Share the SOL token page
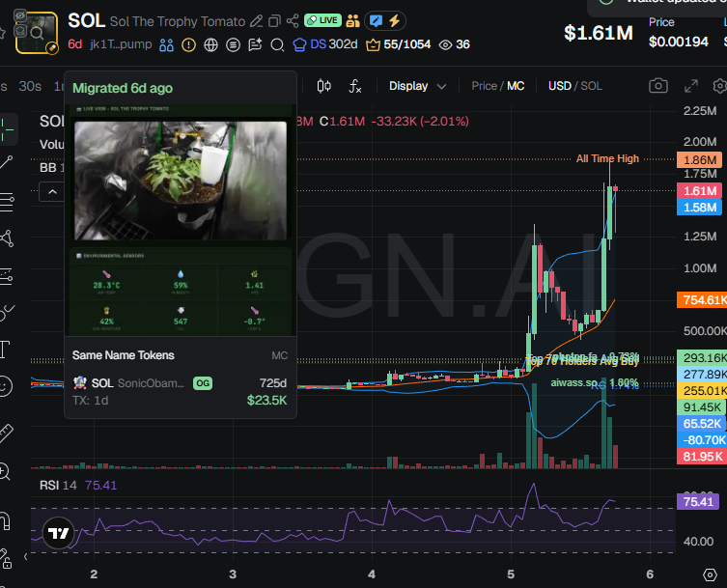Image resolution: width=727 pixels, height=588 pixels. (293, 21)
